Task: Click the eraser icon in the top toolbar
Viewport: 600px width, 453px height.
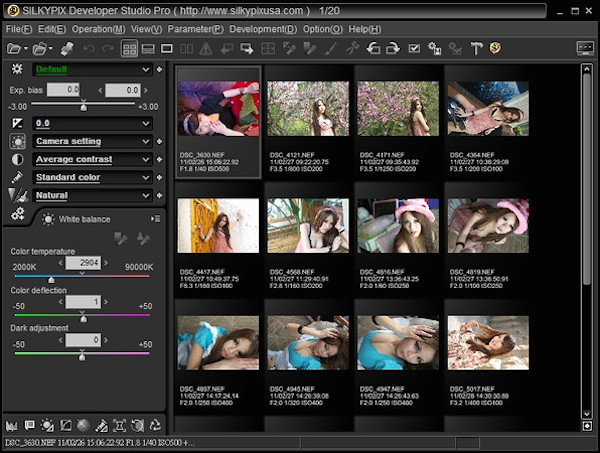Action: 66,48
